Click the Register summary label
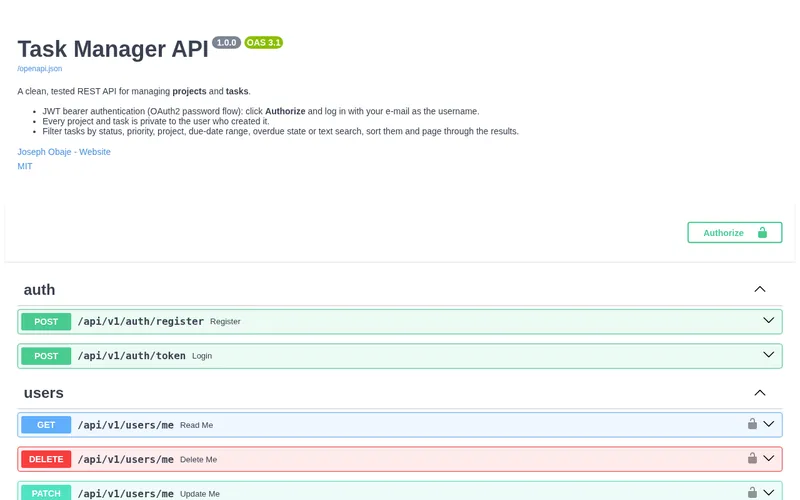The width and height of the screenshot is (800, 500). click(x=225, y=322)
